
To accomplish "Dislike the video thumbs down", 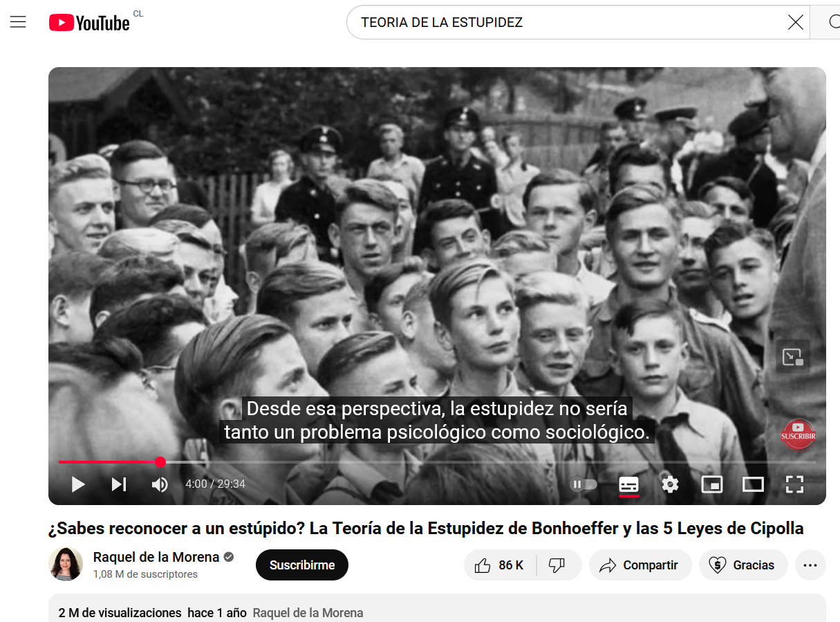I will pyautogui.click(x=557, y=565).
